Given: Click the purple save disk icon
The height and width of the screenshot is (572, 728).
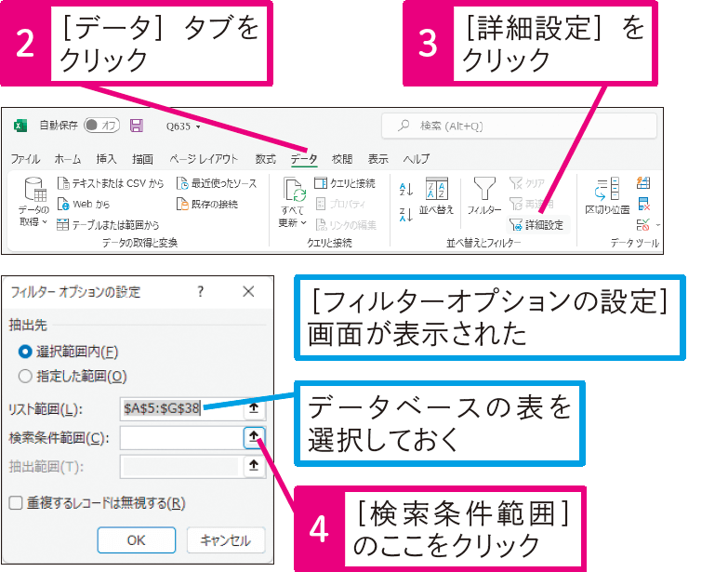Looking at the screenshot, I should [x=137, y=126].
